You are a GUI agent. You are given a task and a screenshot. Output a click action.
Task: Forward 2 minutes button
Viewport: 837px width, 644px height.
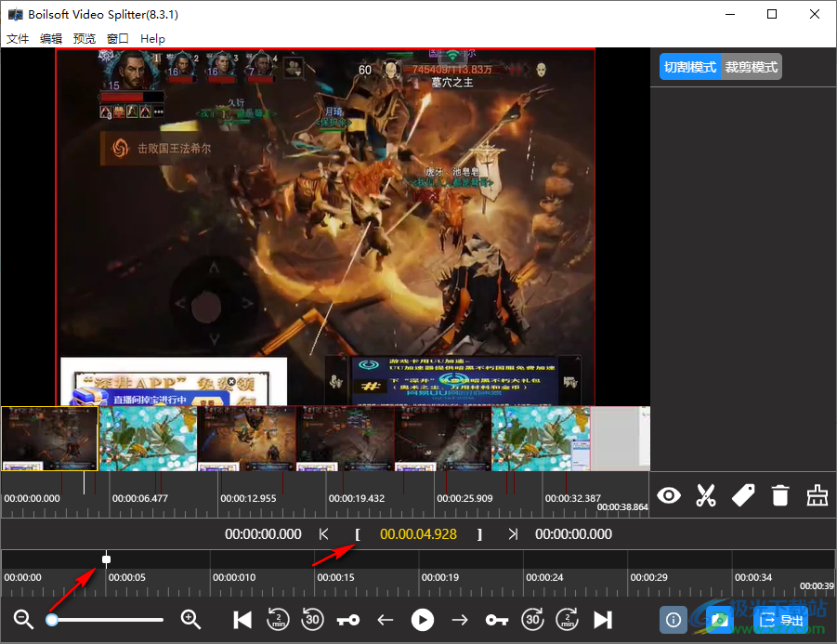567,620
